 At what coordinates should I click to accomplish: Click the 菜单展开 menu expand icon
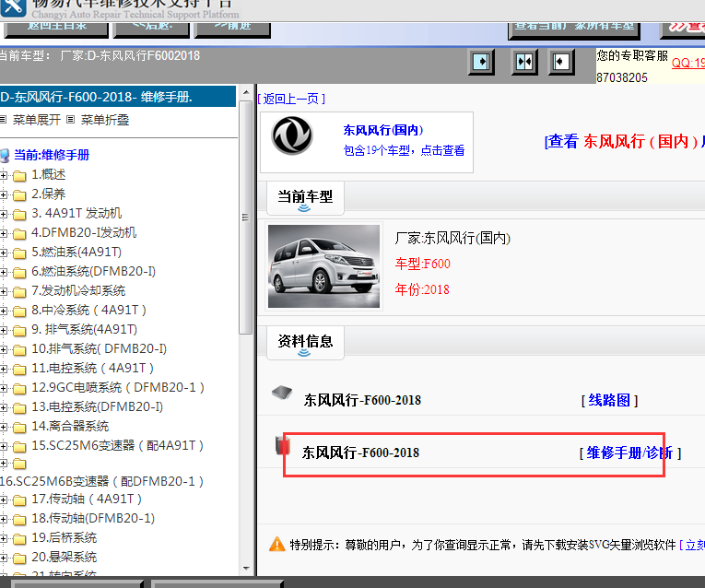[x=3, y=120]
